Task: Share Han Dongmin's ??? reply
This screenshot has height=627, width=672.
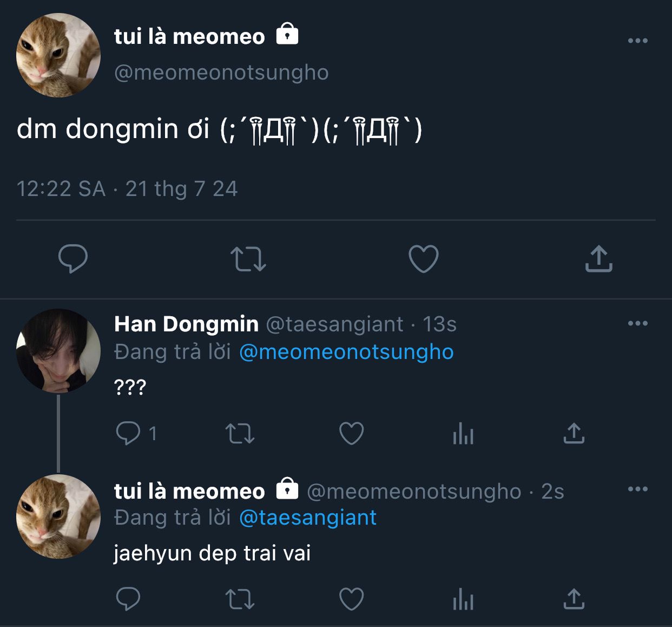Action: tap(574, 433)
